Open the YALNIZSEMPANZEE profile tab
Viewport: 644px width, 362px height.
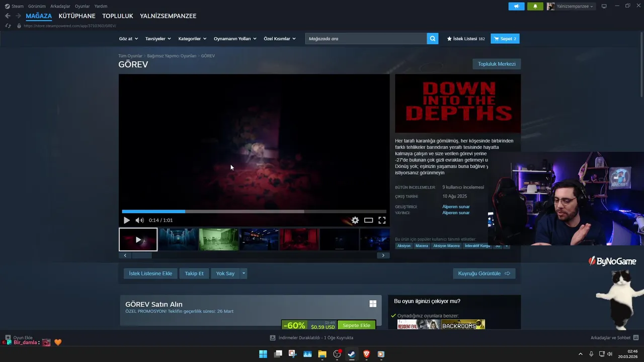coord(168,16)
